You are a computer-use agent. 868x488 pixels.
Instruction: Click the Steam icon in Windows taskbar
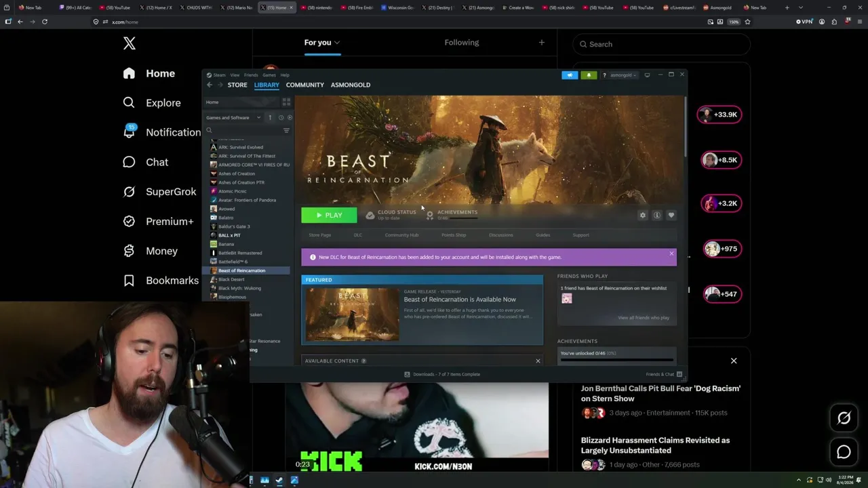279,481
